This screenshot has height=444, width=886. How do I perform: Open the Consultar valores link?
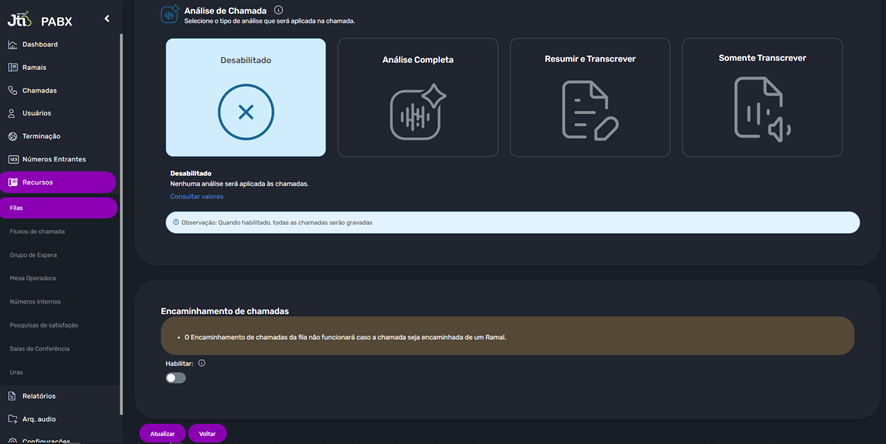click(x=197, y=197)
